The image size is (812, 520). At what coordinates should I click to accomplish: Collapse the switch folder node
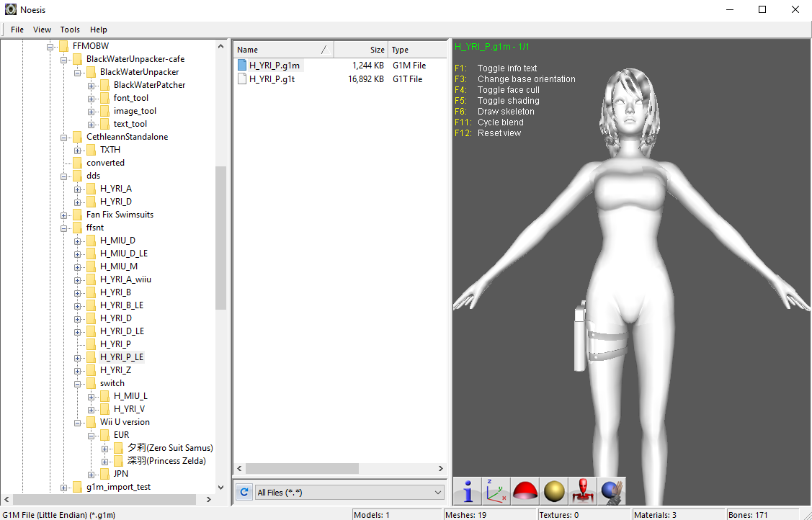tap(78, 383)
